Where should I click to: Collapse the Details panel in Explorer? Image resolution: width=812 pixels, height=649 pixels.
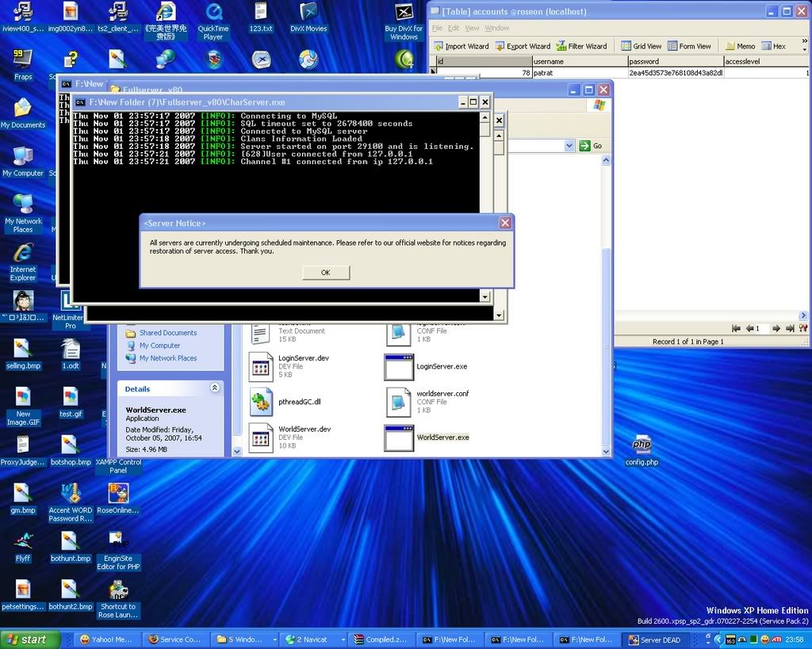click(x=214, y=388)
